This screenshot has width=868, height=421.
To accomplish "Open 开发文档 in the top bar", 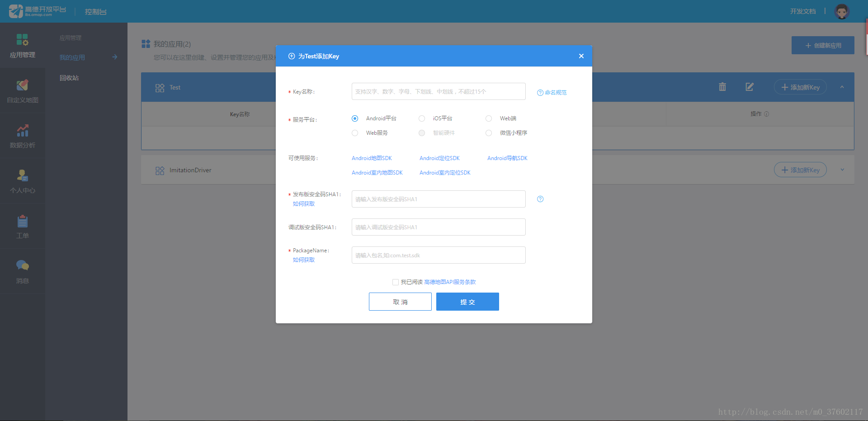I will 802,11.
